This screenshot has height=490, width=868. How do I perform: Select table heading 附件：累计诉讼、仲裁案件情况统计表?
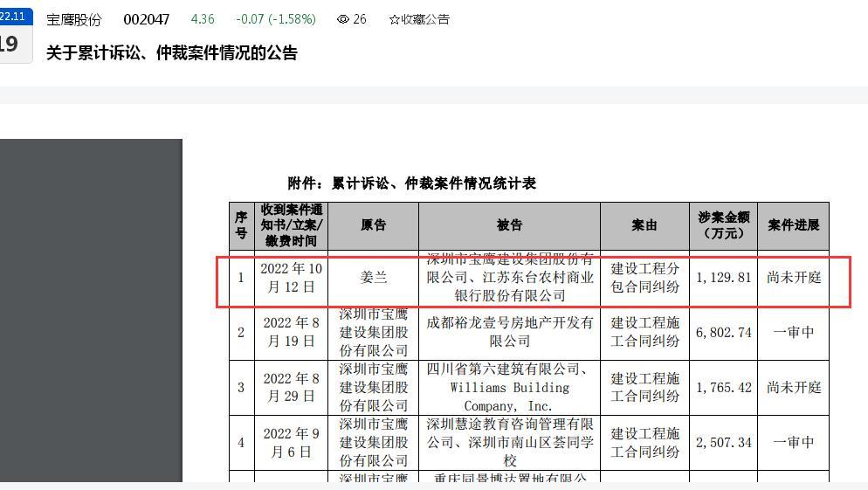click(412, 183)
